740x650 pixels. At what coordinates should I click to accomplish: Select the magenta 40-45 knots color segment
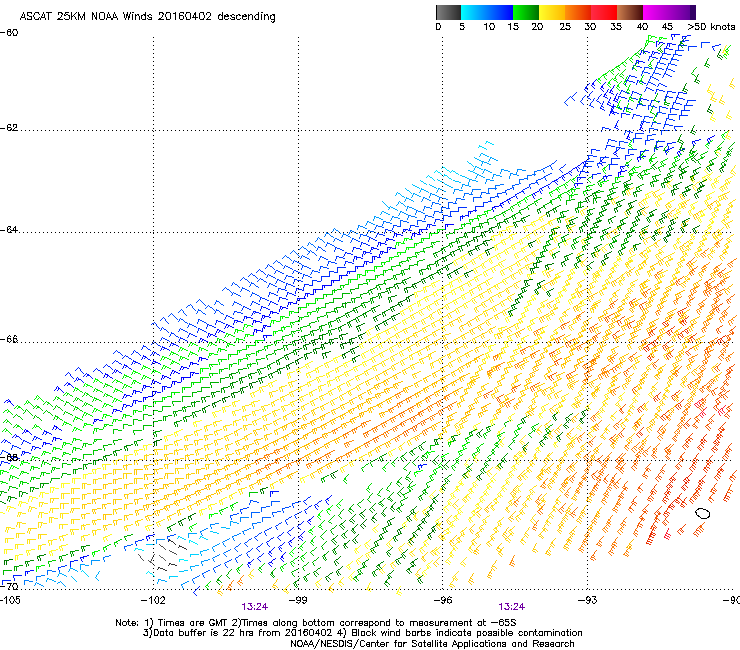pos(656,12)
